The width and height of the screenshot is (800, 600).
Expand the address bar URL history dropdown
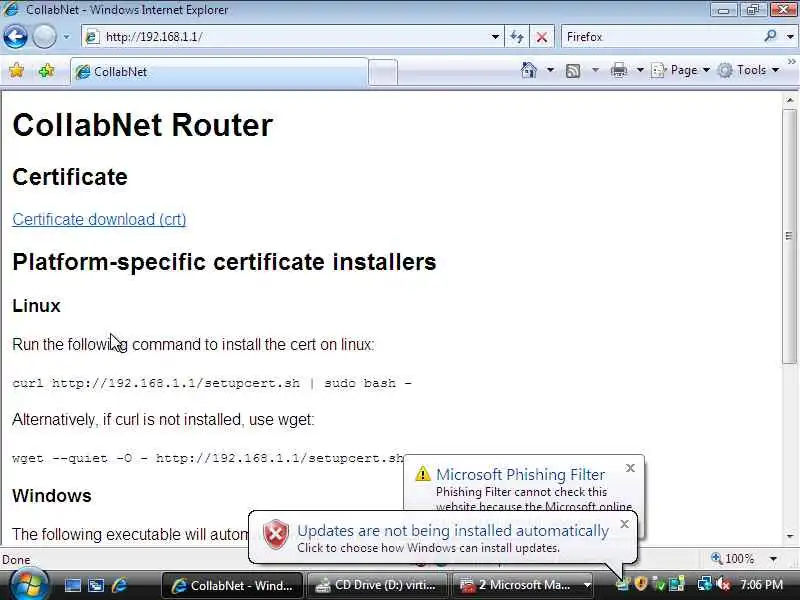[495, 37]
